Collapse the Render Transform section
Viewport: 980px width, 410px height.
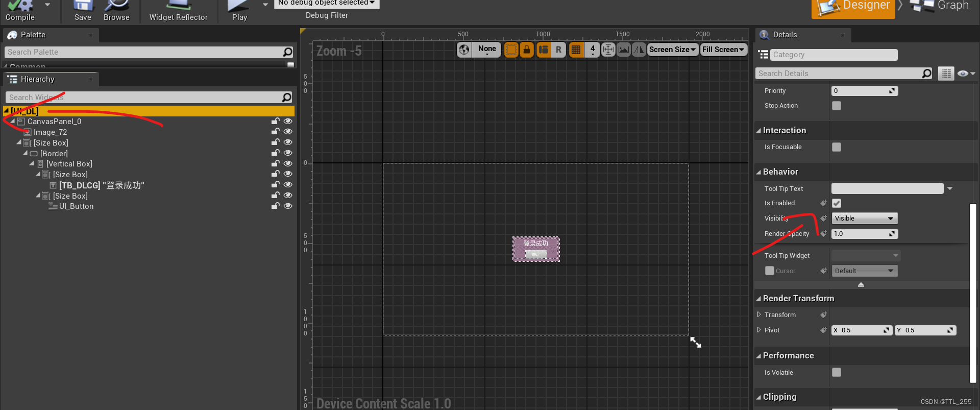(x=758, y=299)
